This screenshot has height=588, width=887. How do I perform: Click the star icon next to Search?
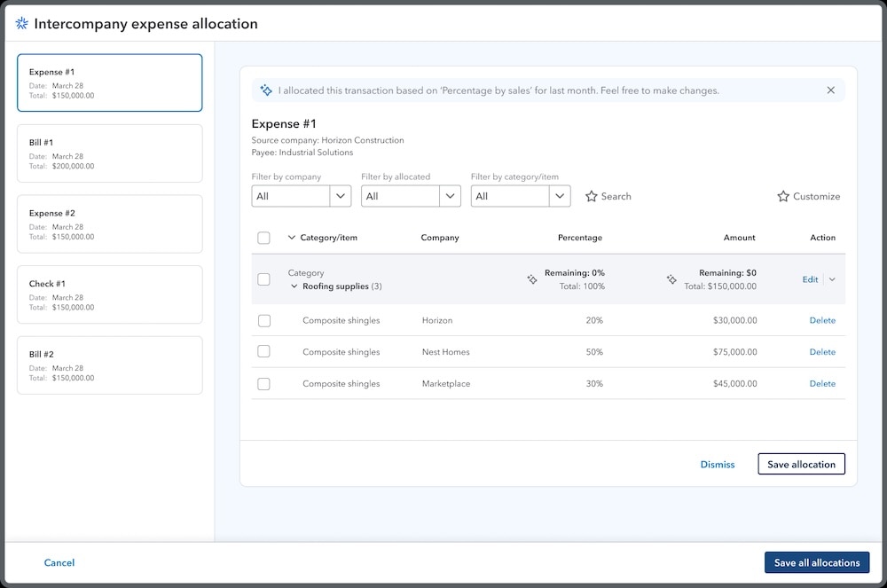(591, 196)
